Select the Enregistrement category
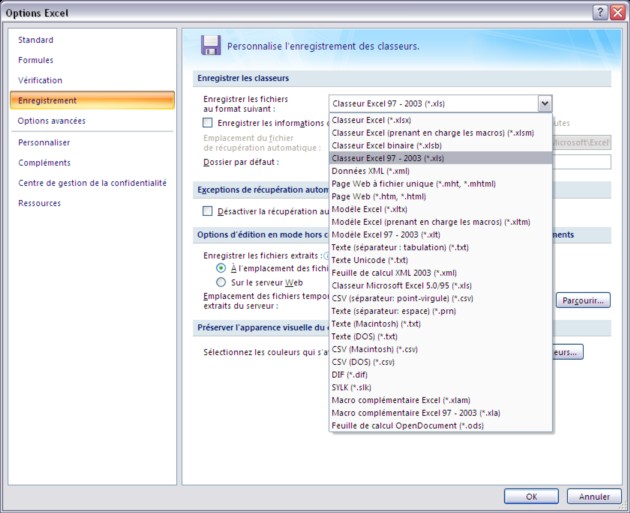Viewport: 630px width, 513px height. coord(92,100)
